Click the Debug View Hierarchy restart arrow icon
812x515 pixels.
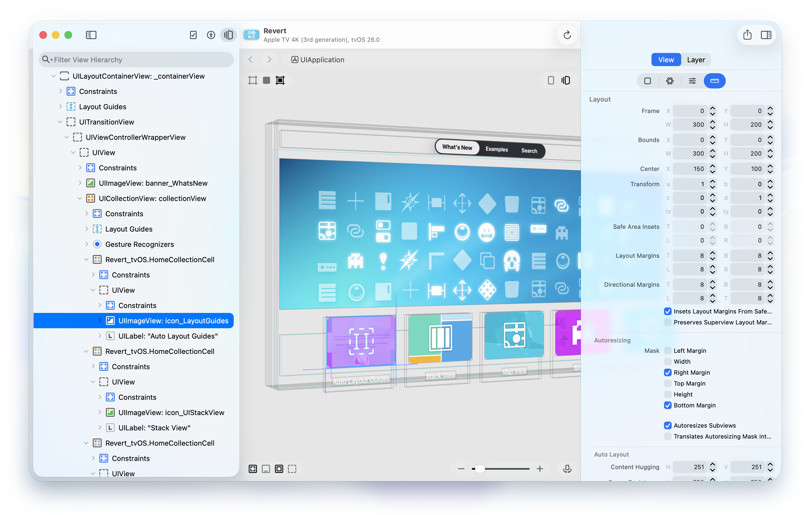567,35
